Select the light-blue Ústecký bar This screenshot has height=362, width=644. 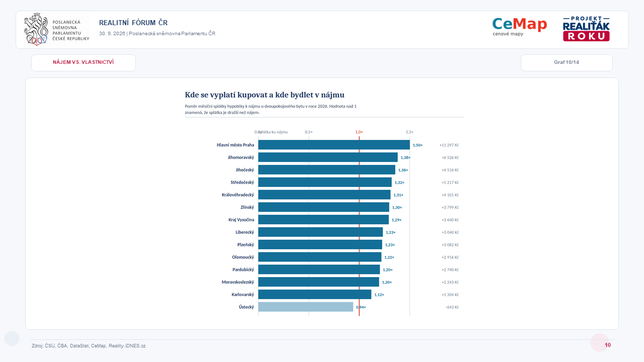306,307
